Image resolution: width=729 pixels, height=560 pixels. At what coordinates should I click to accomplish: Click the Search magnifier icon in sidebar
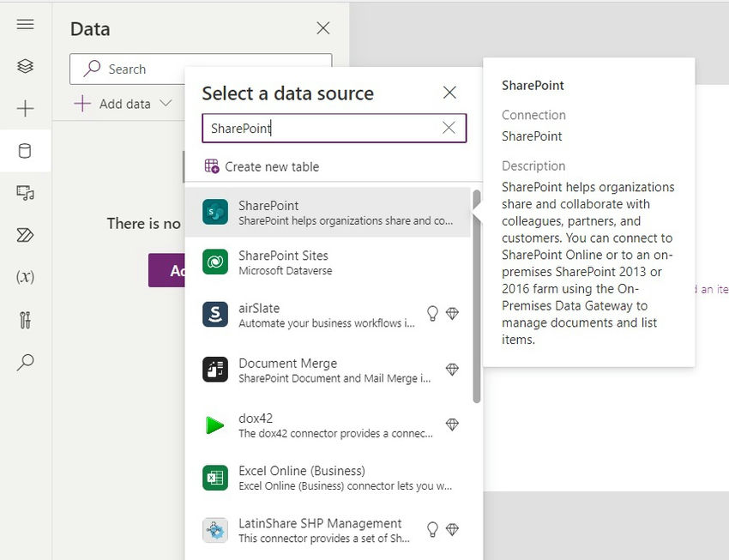click(25, 362)
